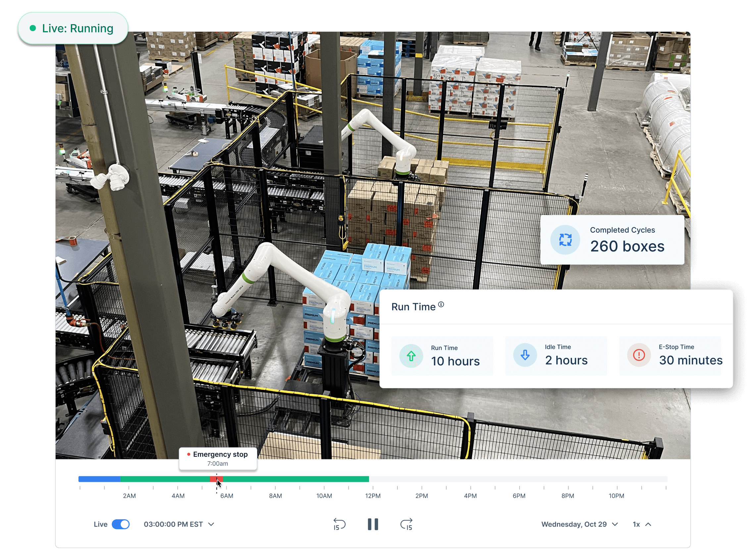Expand the 1x playback speed menu

coord(641,524)
